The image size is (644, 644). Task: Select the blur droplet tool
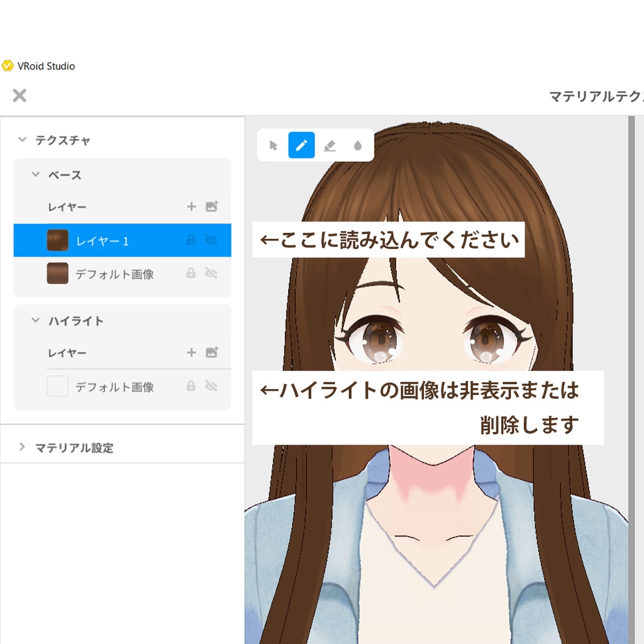click(x=358, y=145)
